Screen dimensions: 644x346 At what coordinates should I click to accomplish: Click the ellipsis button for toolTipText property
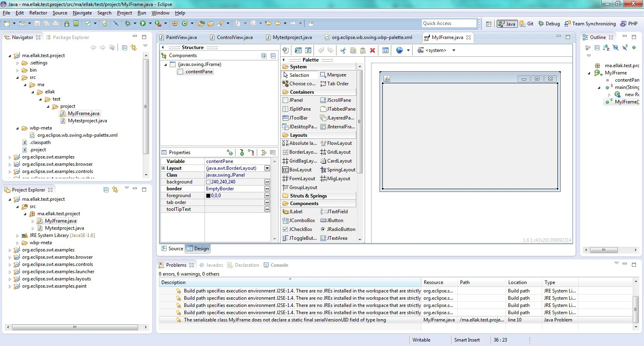pyautogui.click(x=267, y=209)
